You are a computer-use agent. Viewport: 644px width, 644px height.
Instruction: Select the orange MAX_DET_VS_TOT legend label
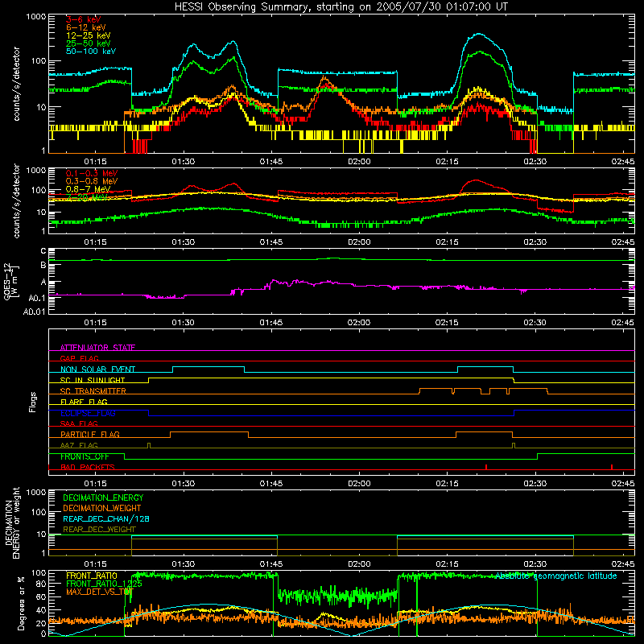(x=99, y=592)
